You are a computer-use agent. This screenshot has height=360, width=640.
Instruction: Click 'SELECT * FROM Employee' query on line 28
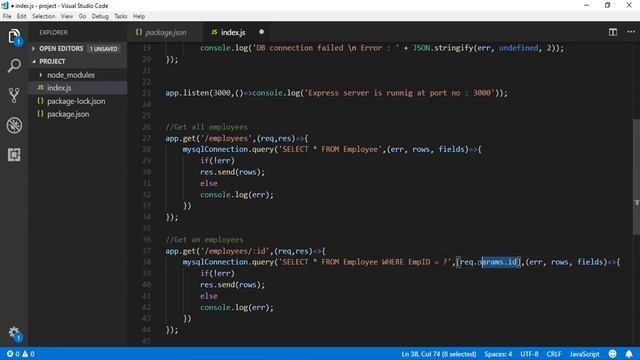pos(330,149)
